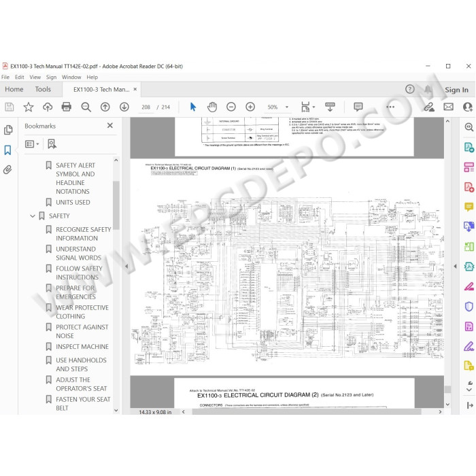Image resolution: width=476 pixels, height=476 pixels.
Task: Open the zoom level dropdown
Action: coord(287,107)
